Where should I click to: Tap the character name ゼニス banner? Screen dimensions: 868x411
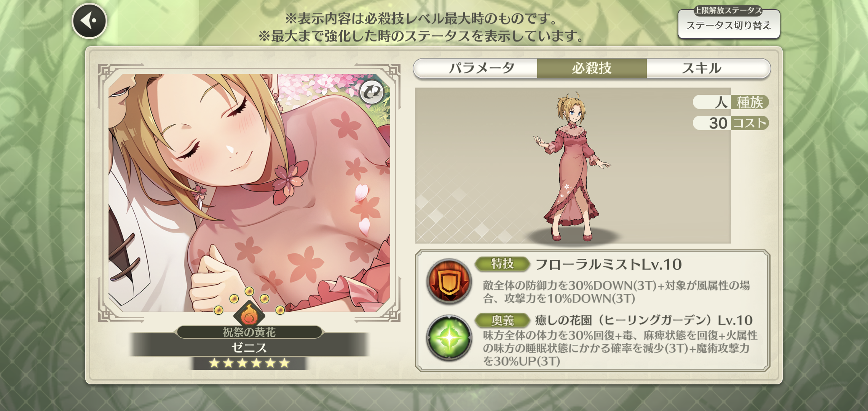[249, 347]
